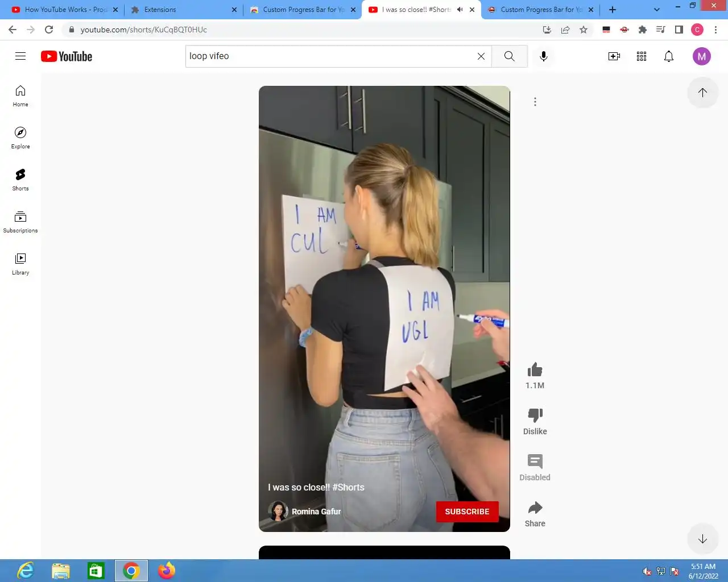Viewport: 728px width, 582px height.
Task: Open Chrome profile avatar C
Action: [x=697, y=30]
